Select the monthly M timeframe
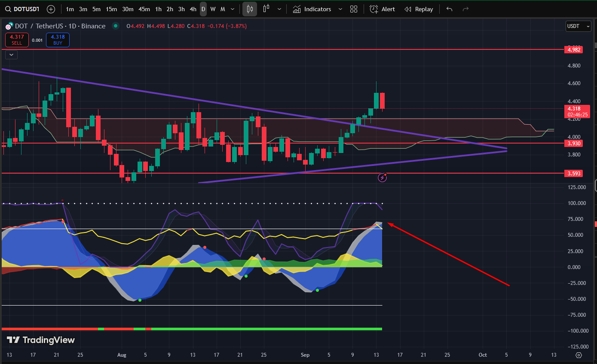 click(x=223, y=9)
